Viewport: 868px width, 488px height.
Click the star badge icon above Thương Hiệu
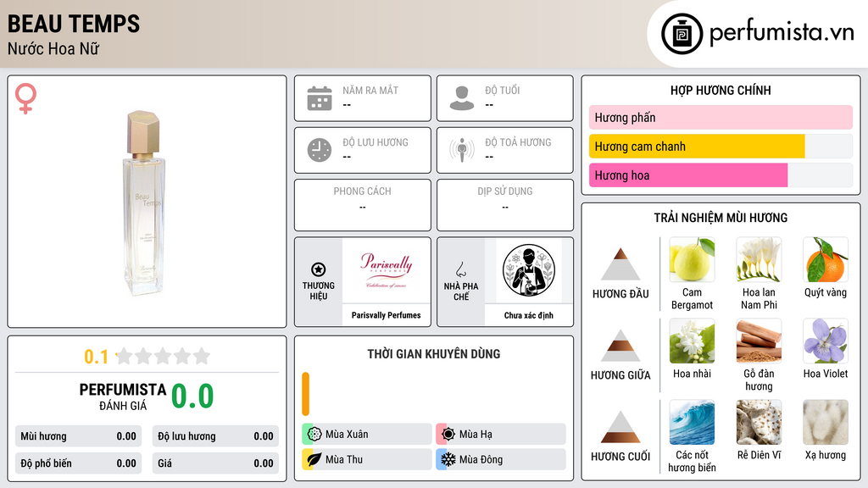point(319,269)
